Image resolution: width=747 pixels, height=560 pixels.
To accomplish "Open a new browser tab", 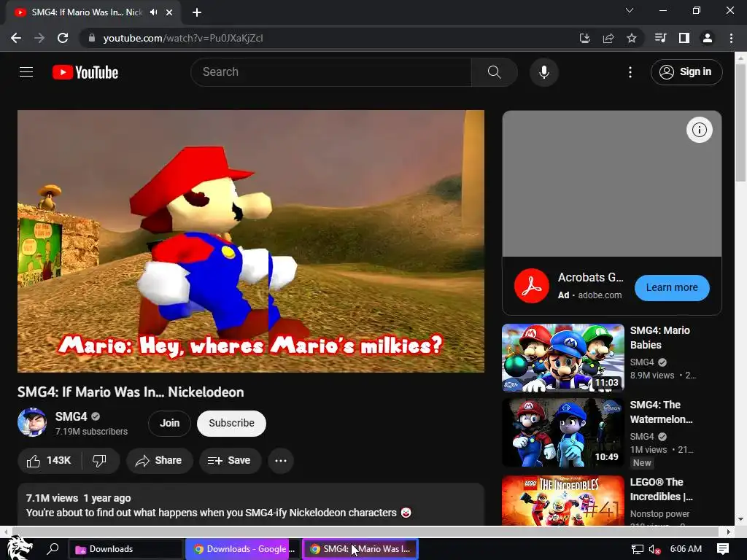I will click(x=197, y=12).
